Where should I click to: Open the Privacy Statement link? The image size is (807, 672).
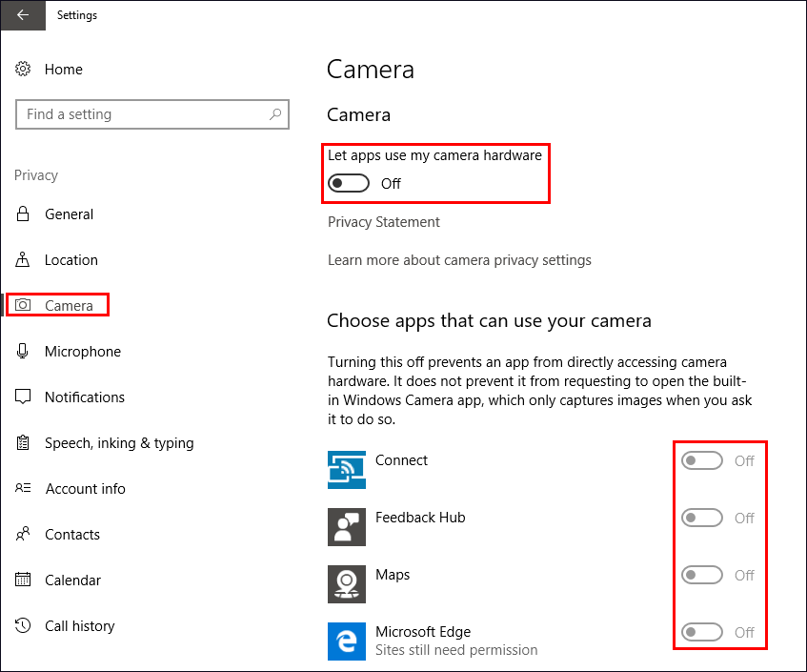pos(383,222)
